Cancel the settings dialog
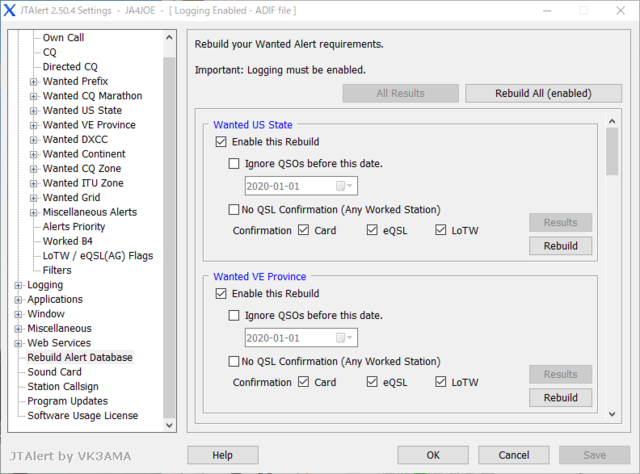The width and height of the screenshot is (640, 474). [x=513, y=455]
